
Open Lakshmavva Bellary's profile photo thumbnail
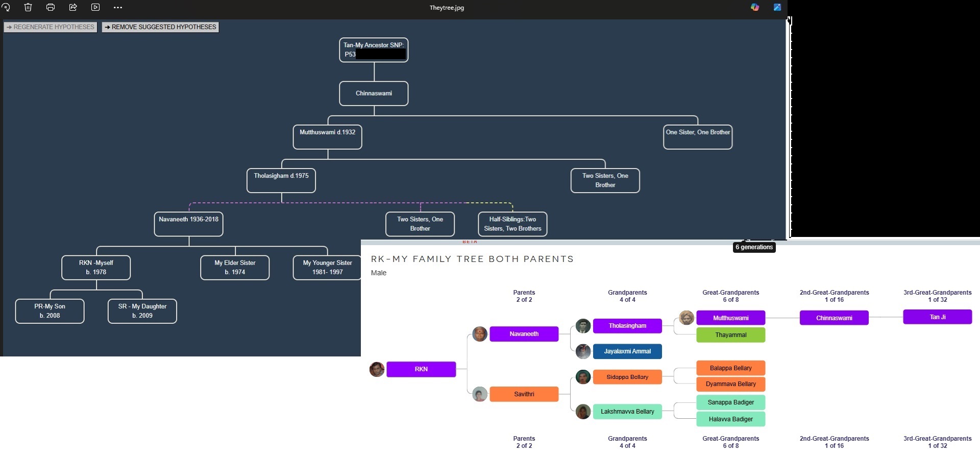coord(583,412)
